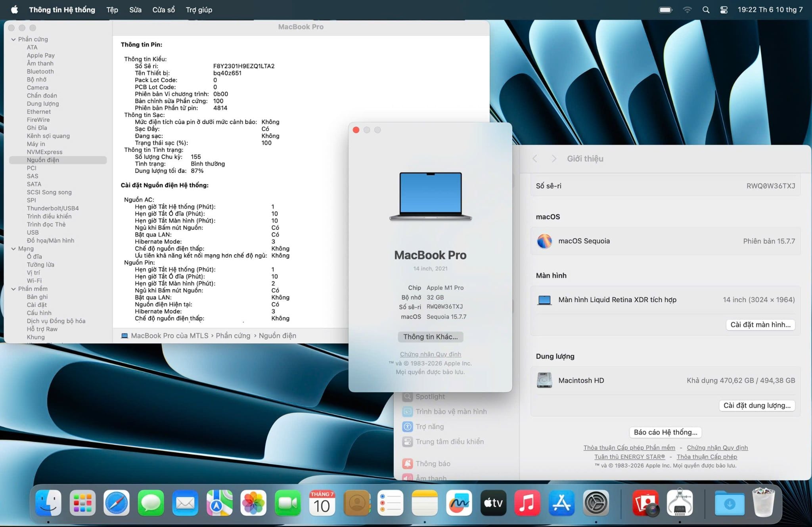Open Contacts from the Dock

coord(356,503)
